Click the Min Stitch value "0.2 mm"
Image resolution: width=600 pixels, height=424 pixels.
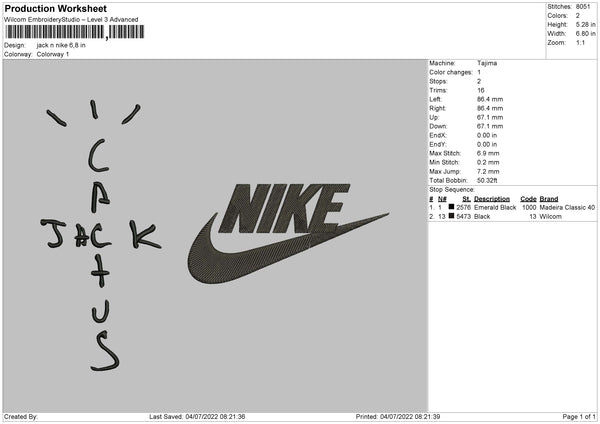tap(488, 163)
